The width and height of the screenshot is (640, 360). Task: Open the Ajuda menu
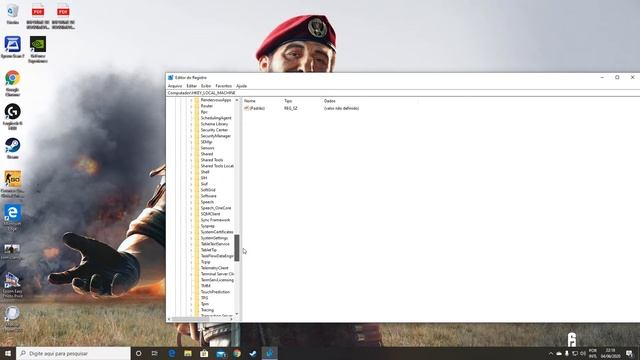(x=241, y=86)
